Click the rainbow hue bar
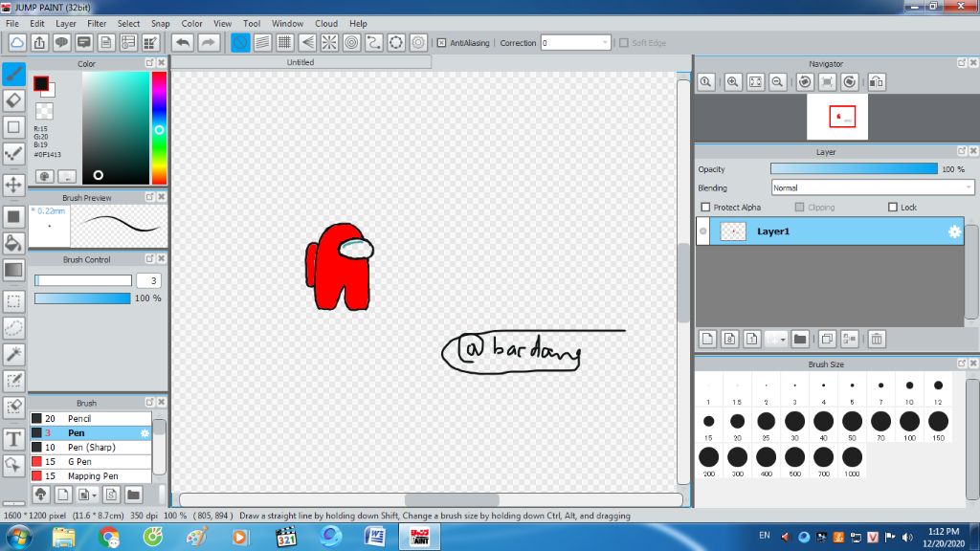980x551 pixels. [160, 128]
